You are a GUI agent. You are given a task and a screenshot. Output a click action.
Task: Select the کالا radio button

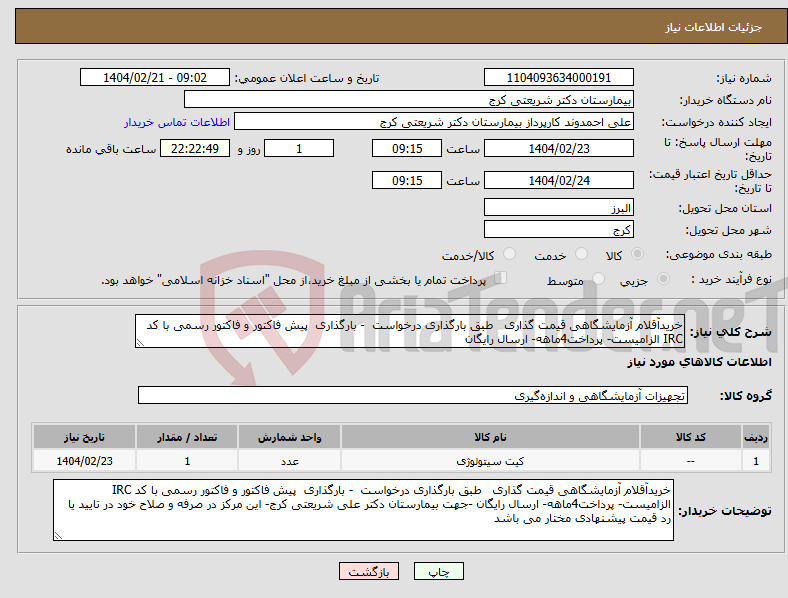(637, 254)
